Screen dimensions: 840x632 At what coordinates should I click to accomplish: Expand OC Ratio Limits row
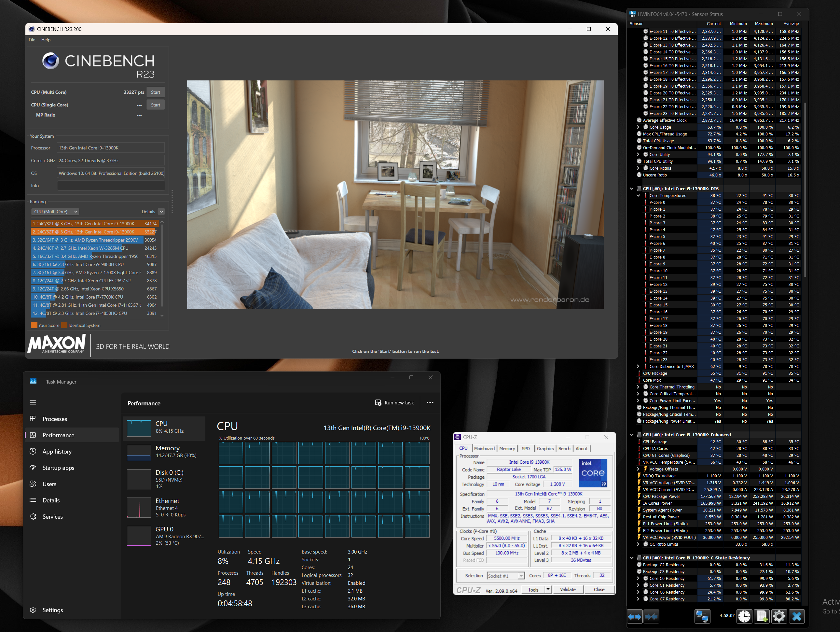pyautogui.click(x=638, y=545)
